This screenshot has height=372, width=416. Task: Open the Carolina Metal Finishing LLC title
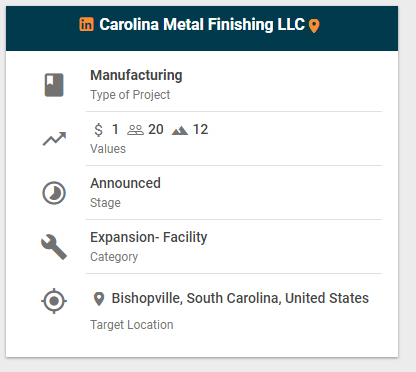coord(202,25)
